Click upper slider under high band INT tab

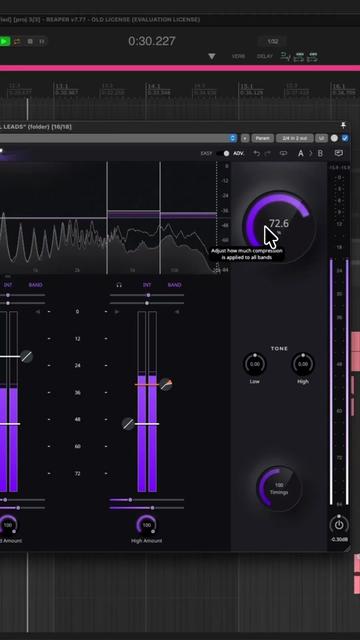pyautogui.click(x=147, y=295)
